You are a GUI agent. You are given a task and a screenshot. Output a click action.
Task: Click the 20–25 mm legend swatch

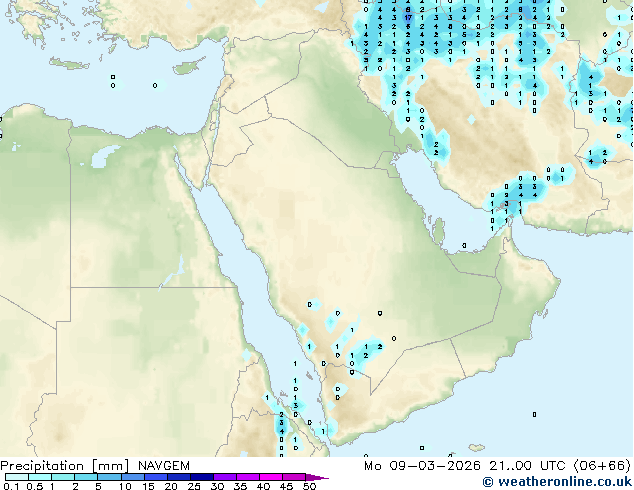[x=178, y=477]
